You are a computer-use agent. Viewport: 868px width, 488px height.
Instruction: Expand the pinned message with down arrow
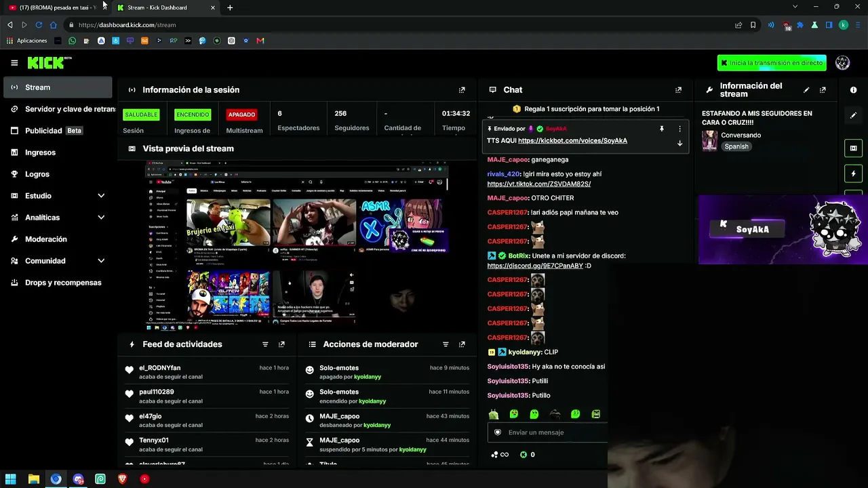(679, 143)
